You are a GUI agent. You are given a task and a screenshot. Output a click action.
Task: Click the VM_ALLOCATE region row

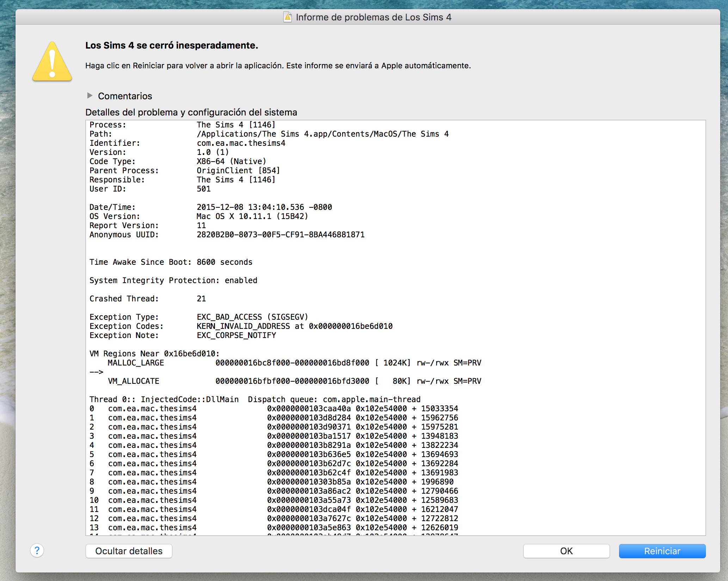(x=295, y=381)
